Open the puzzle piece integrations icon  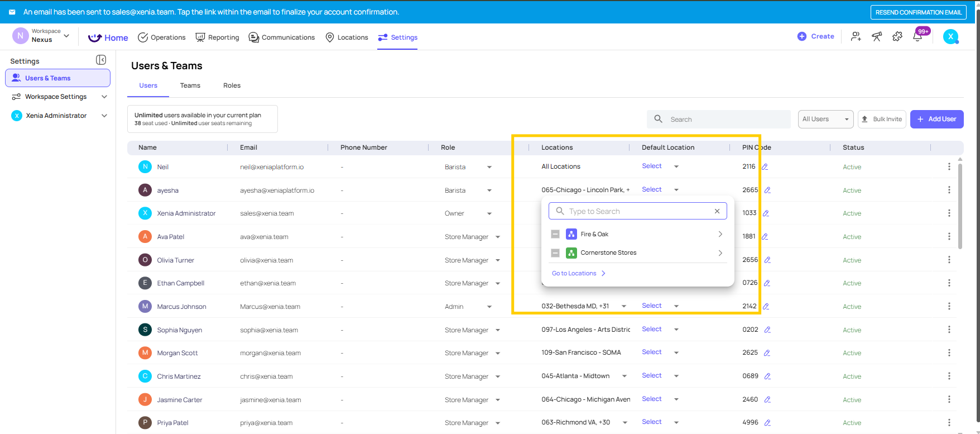pos(897,37)
